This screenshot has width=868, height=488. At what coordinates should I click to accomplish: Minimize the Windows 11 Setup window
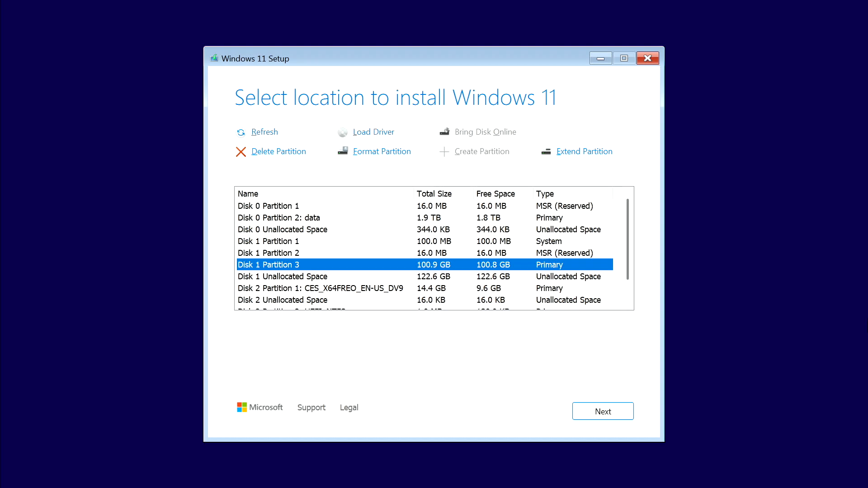pos(600,58)
